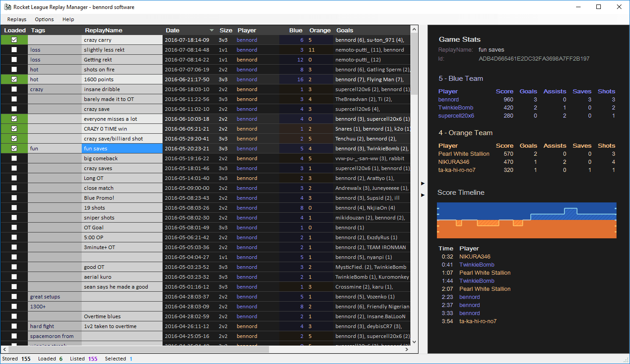Viewport: 630px width, 364px height.
Task: Click the Score Timeline graph
Action: point(526,220)
